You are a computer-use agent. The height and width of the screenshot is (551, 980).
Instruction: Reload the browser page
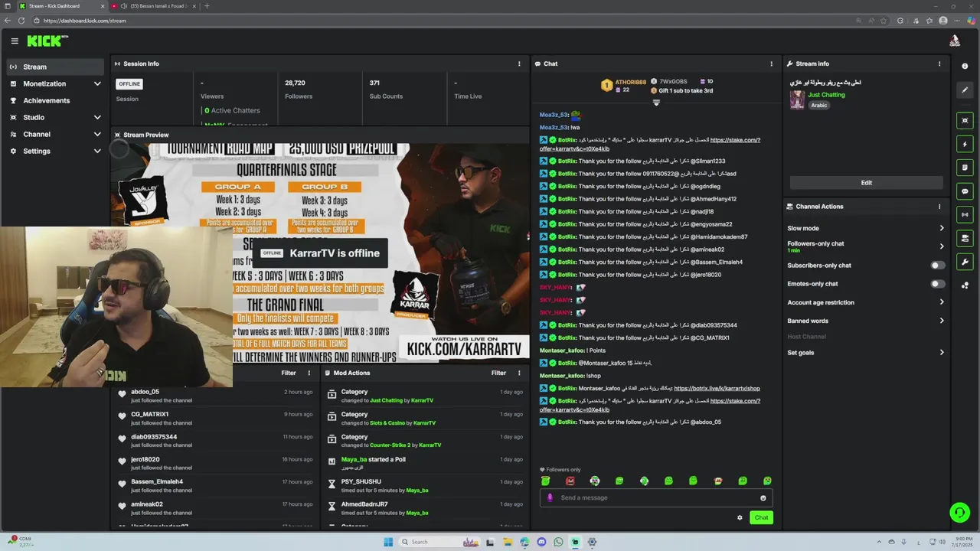(21, 21)
